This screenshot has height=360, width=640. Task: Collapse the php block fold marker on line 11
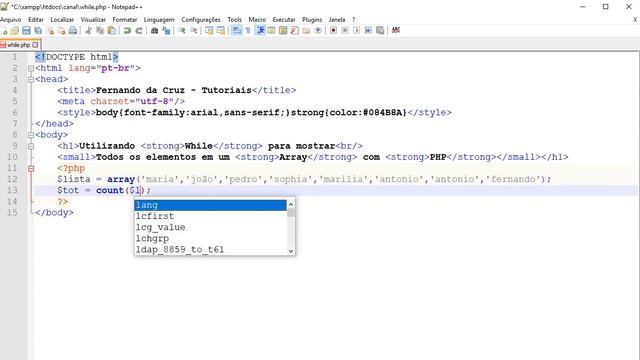pos(31,168)
